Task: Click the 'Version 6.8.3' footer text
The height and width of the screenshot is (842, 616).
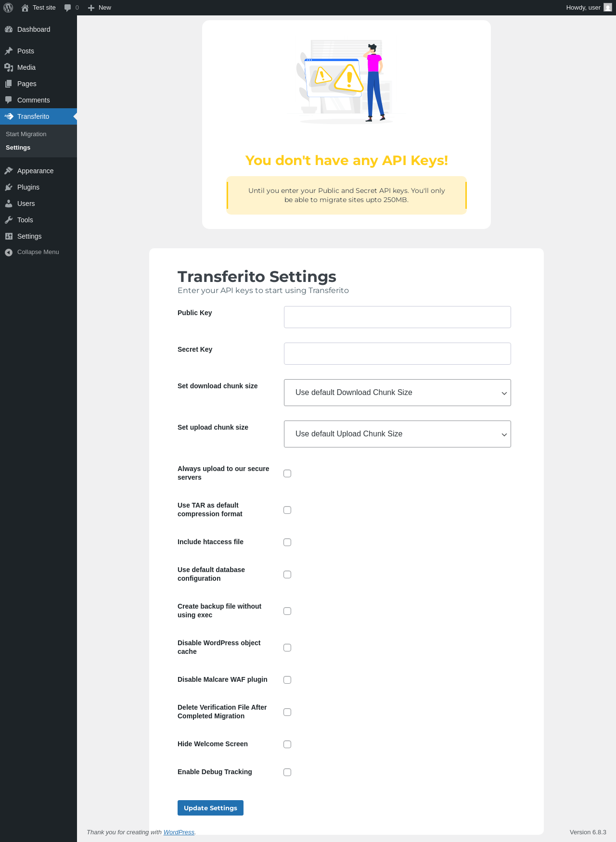Action: [x=588, y=832]
